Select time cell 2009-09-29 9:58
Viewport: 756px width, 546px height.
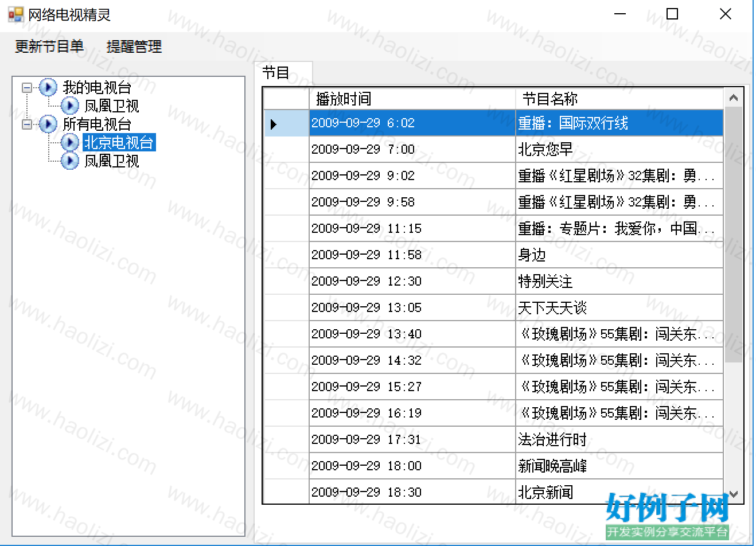pos(412,202)
